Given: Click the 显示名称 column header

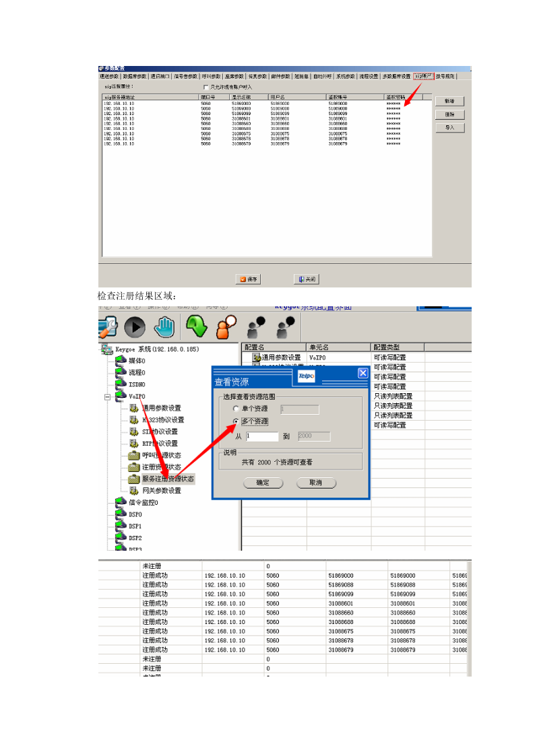Looking at the screenshot, I should pos(249,98).
